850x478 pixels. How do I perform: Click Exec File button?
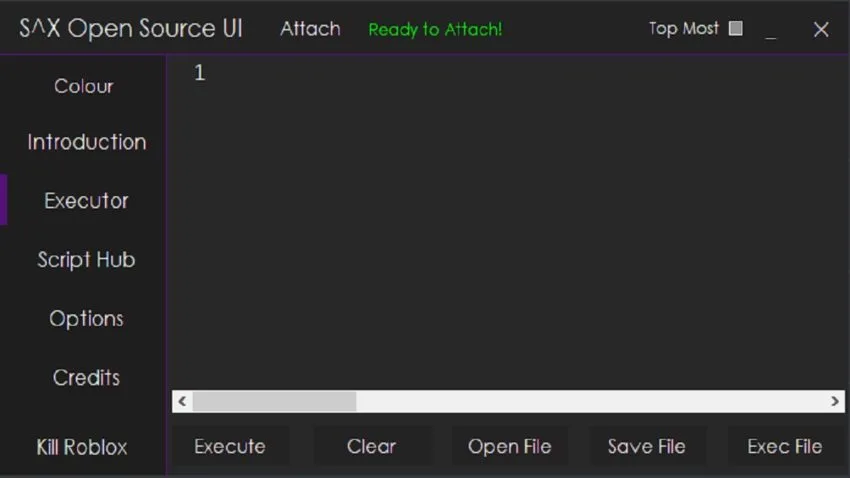(x=785, y=447)
